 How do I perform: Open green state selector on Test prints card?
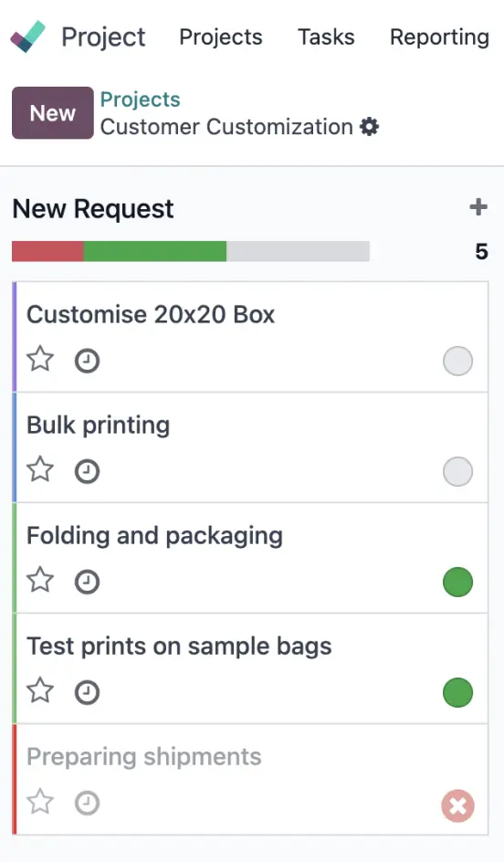pos(457,693)
